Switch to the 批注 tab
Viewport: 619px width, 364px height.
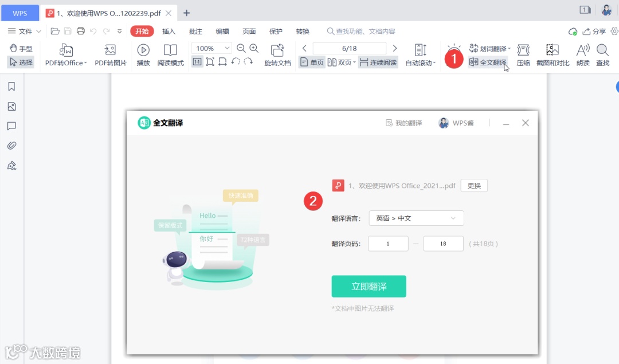click(x=195, y=31)
